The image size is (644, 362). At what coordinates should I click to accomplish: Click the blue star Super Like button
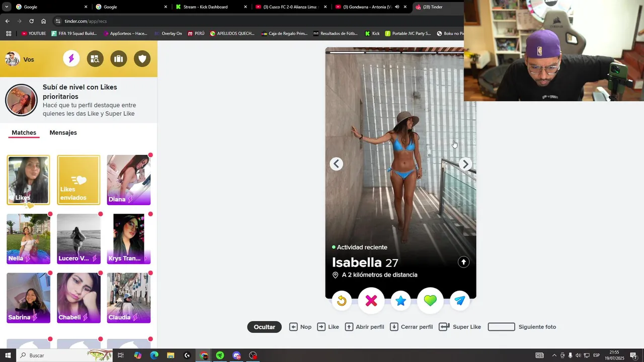[400, 301]
